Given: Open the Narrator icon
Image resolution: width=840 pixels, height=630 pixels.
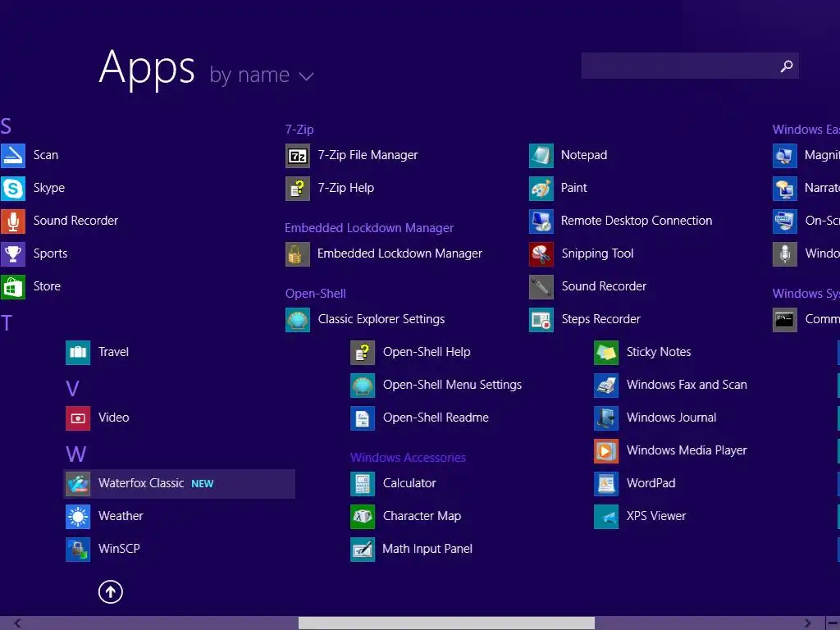Looking at the screenshot, I should pyautogui.click(x=785, y=188).
